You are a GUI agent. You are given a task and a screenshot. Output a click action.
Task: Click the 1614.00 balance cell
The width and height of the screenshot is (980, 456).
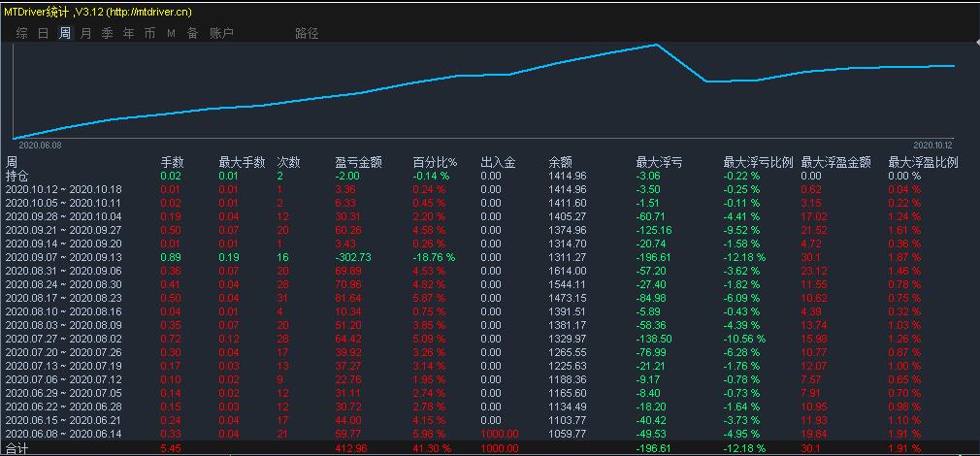point(568,271)
